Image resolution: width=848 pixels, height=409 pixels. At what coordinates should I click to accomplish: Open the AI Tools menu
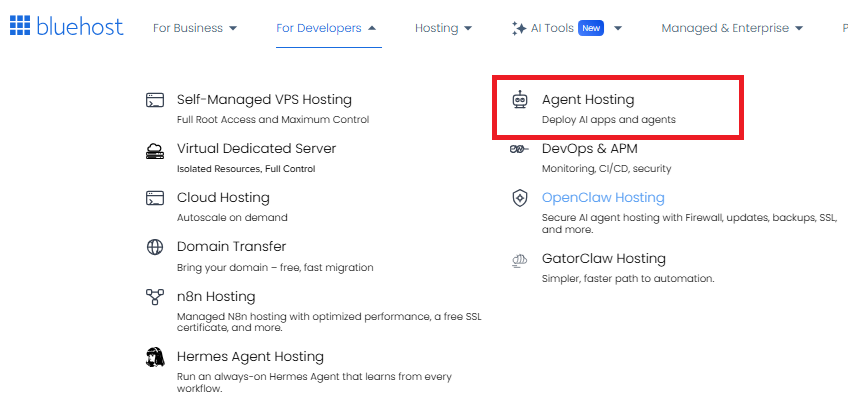[552, 28]
